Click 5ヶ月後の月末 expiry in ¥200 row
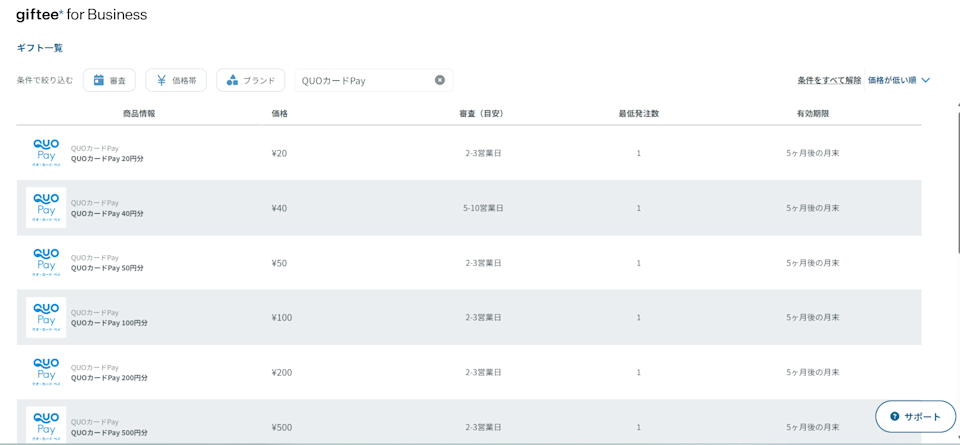 [x=812, y=372]
